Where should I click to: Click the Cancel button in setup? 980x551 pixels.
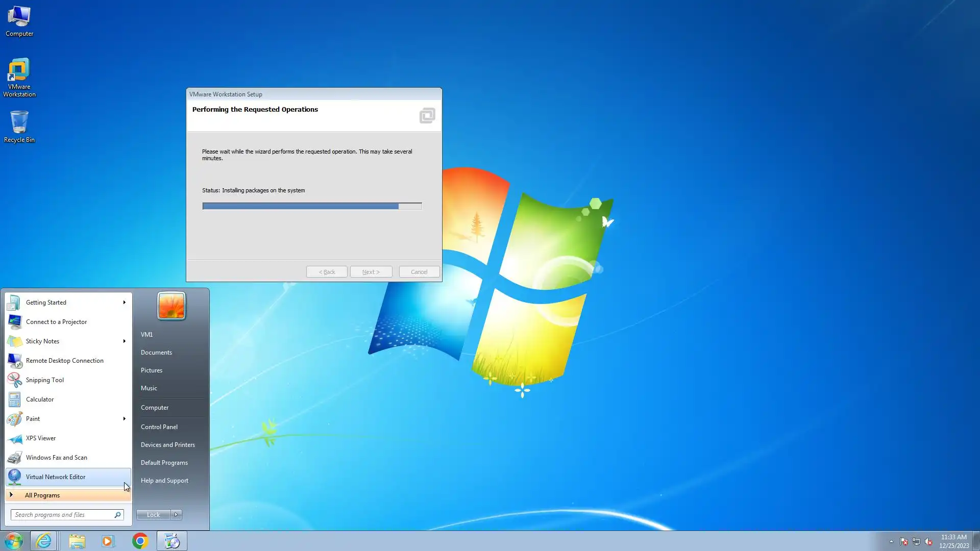pos(419,272)
